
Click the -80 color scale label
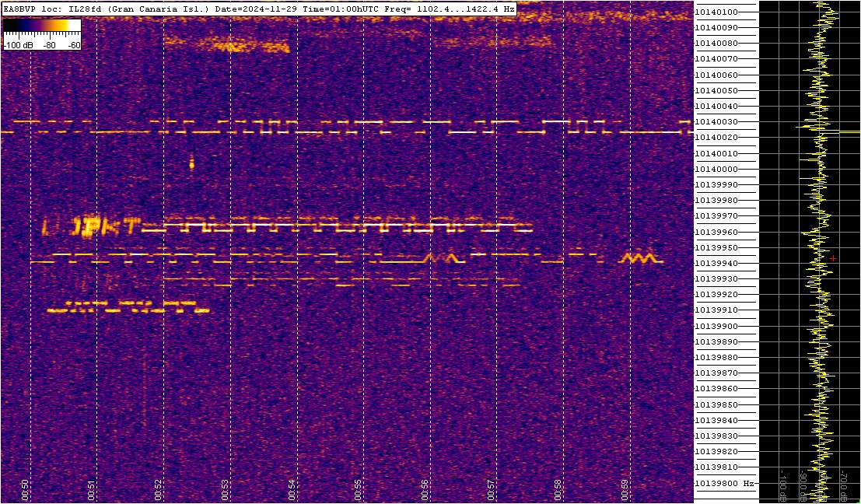tap(48, 46)
